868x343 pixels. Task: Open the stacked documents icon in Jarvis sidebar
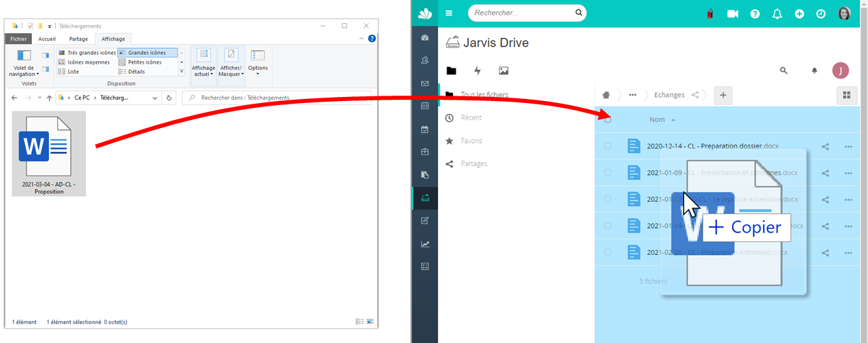pos(425,175)
